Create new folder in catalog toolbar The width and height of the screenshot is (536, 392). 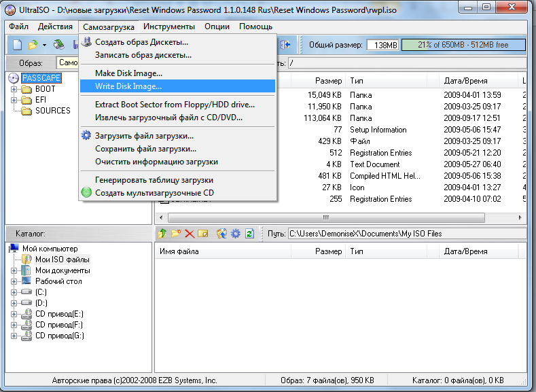pos(176,234)
